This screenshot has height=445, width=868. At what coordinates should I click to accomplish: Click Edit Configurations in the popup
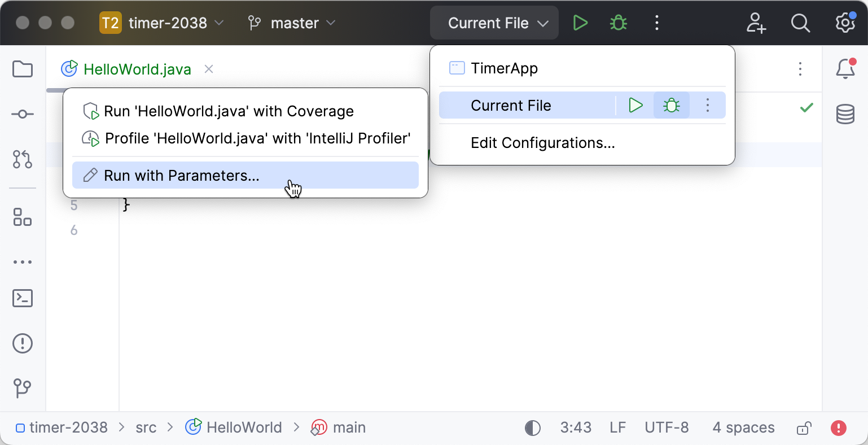[542, 143]
